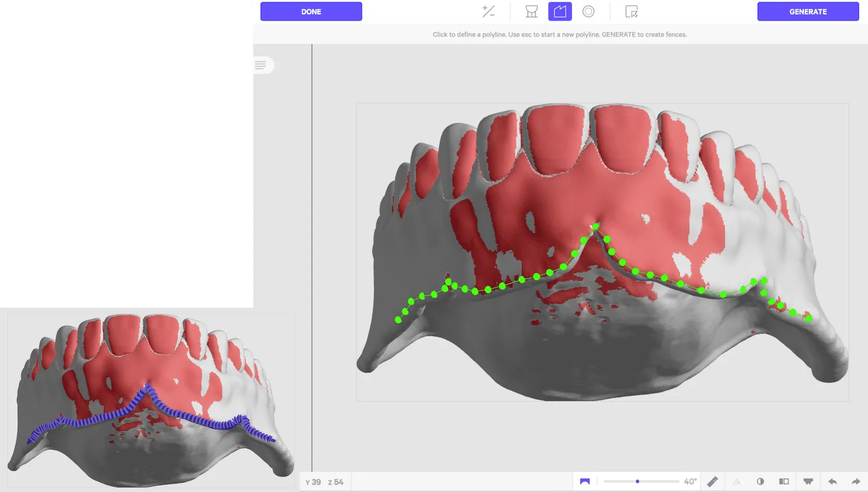Select the active fence polyline tool
Screen dimensions: 868x492
tap(560, 11)
